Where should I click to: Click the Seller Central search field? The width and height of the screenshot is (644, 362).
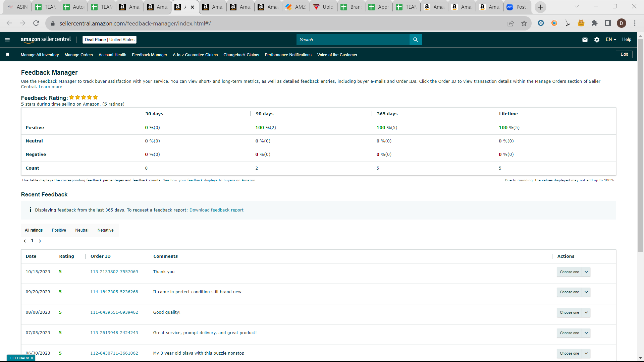(353, 40)
